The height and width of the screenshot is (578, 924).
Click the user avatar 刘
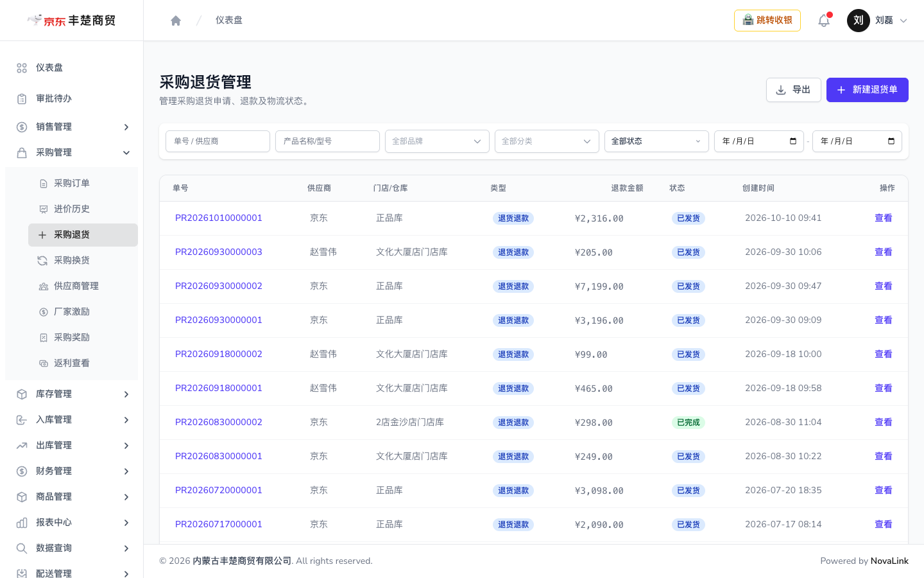pyautogui.click(x=859, y=21)
